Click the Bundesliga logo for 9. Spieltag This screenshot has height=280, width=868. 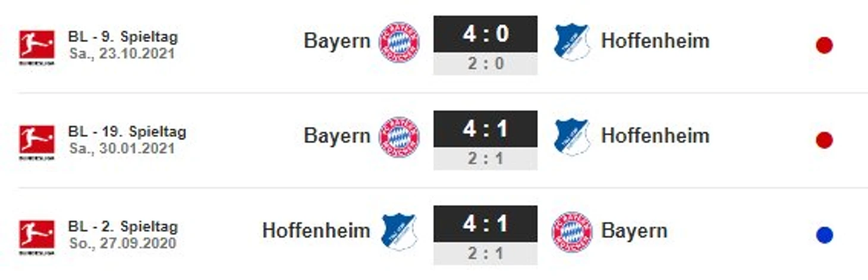coord(36,47)
